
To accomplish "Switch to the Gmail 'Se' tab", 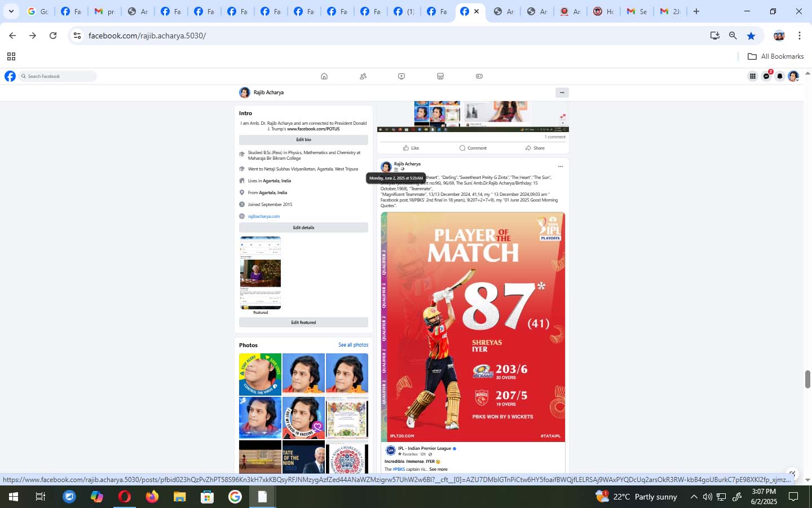I will (x=637, y=11).
